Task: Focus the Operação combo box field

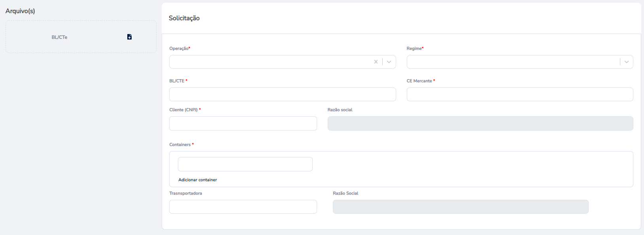Action: coord(283,62)
